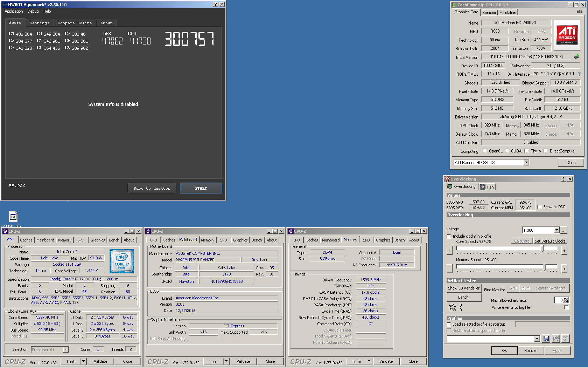Click the BIOS save chip icon in GPU-Z

(576, 56)
